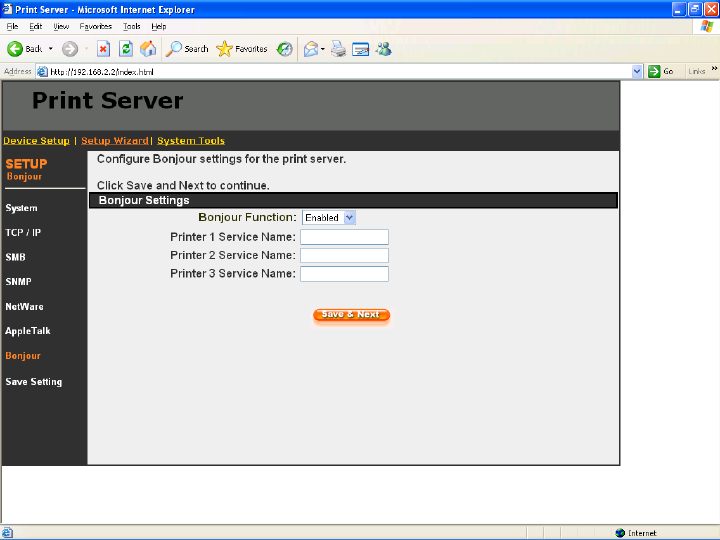Click the Windows flag logo
The height and width of the screenshot is (540, 720).
point(707,26)
